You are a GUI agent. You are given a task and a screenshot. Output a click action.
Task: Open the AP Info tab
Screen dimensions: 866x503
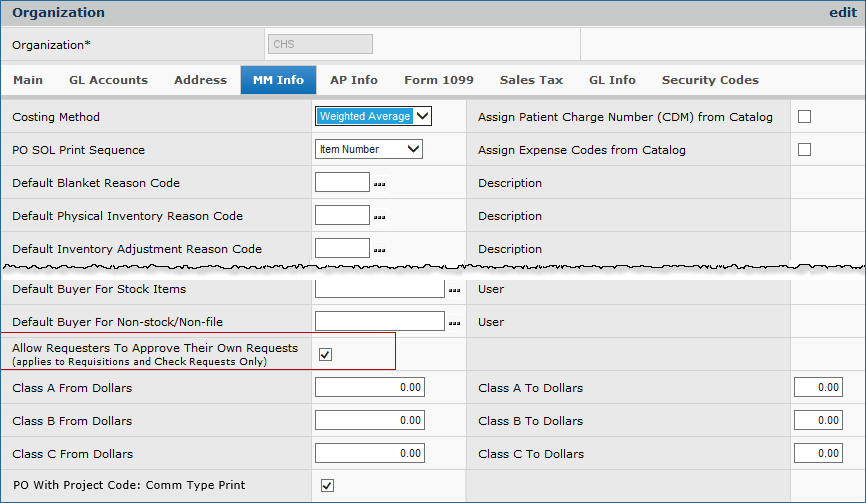coord(354,80)
